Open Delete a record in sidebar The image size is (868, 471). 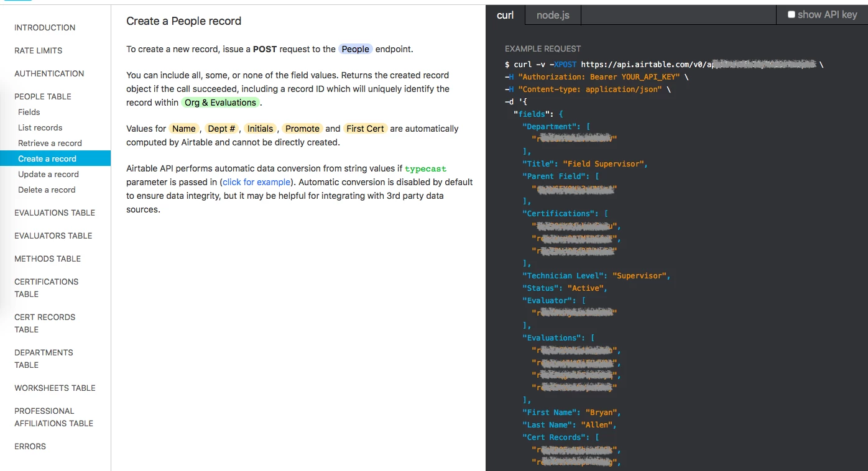coord(47,190)
